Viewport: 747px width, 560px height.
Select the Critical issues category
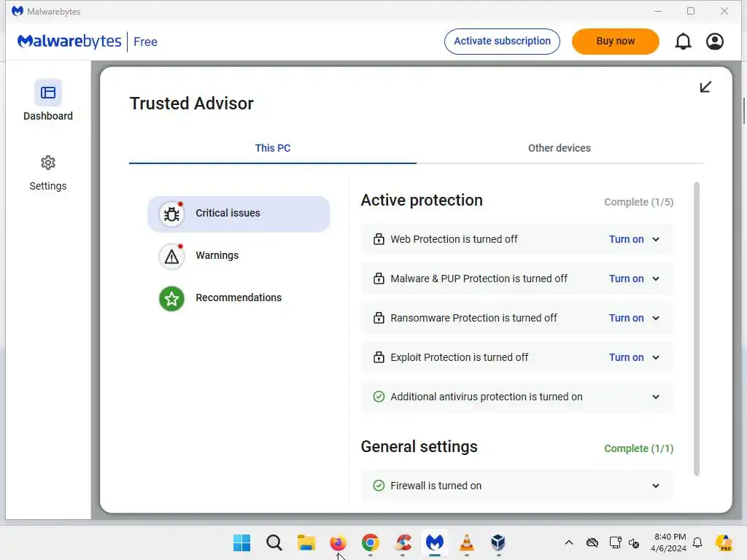point(239,214)
